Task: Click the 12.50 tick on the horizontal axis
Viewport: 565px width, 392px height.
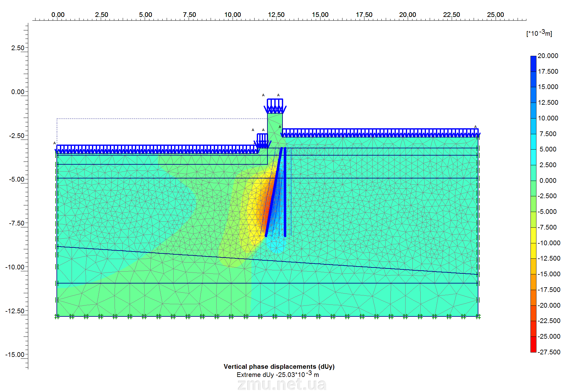Action: click(276, 15)
